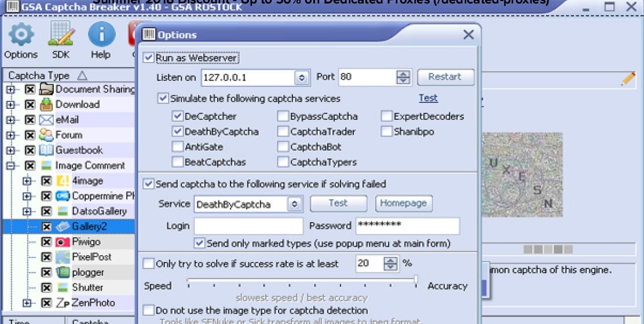
Task: Click the Gallery2 engine icon
Action: 63,226
